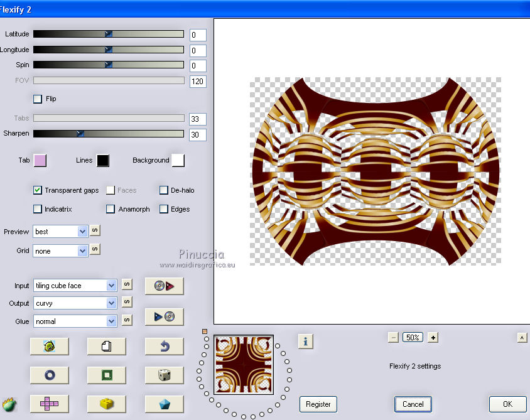Enable the Flip checkbox
This screenshot has width=530, height=420.
(x=38, y=99)
